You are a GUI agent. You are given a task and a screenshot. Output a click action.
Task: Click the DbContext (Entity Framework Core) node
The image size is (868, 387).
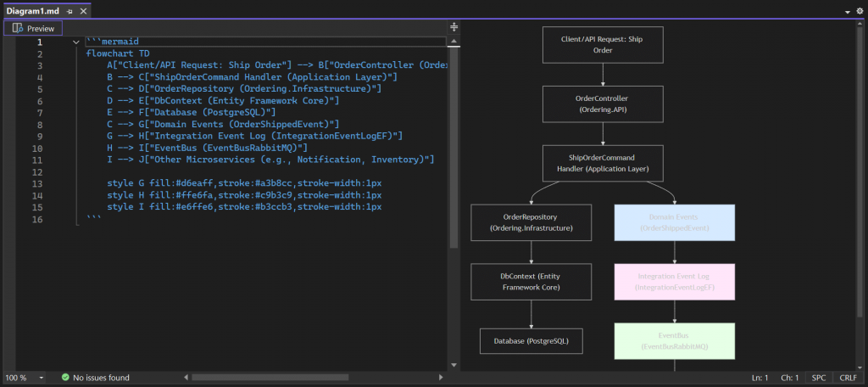coord(531,282)
